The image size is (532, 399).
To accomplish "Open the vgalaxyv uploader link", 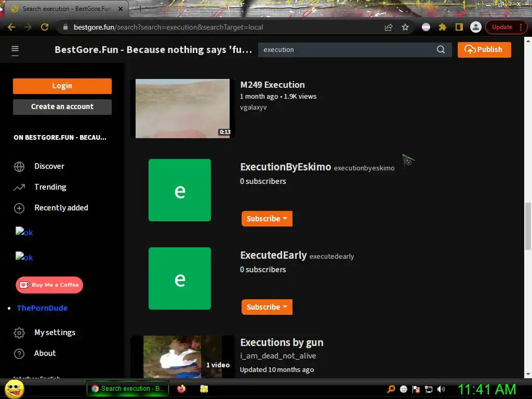I will [253, 107].
